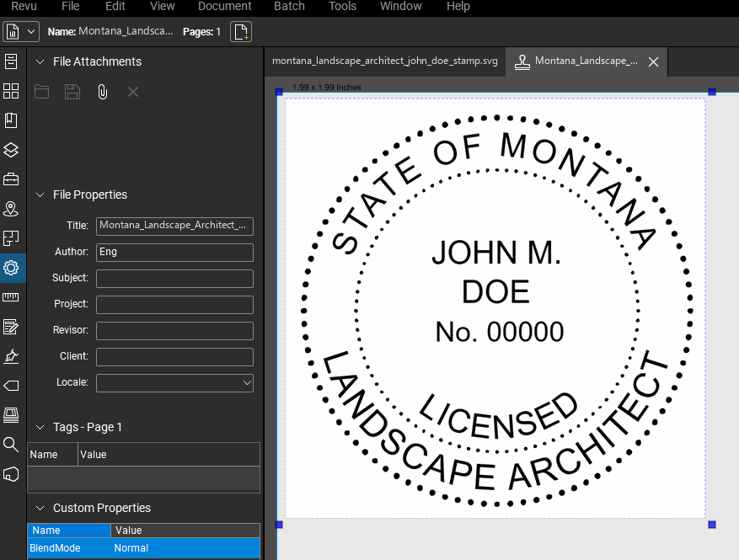Click the Name: Montana_Landsca... label
This screenshot has width=739, height=560.
click(110, 31)
